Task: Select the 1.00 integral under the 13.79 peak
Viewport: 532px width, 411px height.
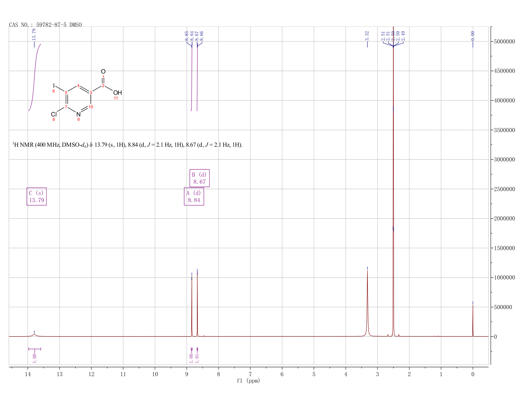Action: tap(35, 358)
